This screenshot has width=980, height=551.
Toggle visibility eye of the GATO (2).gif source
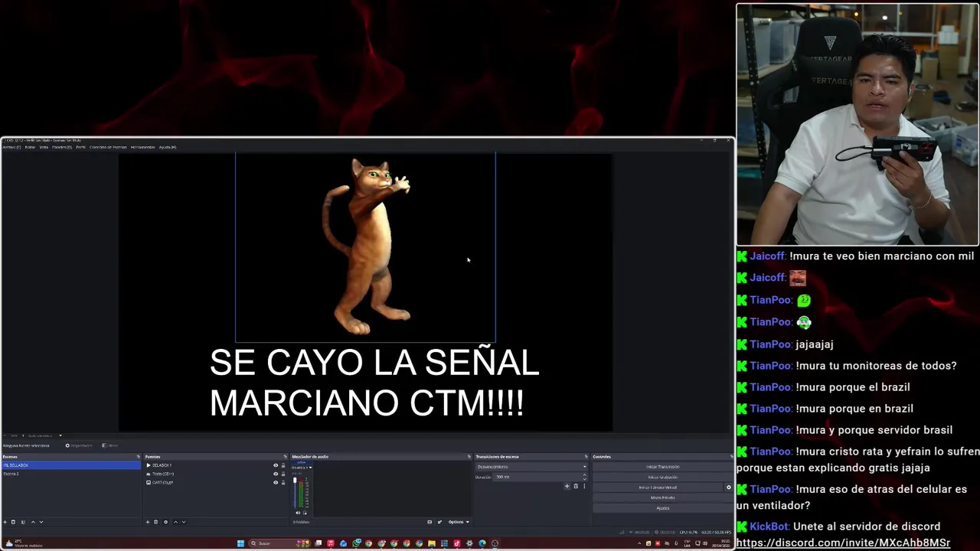point(276,482)
